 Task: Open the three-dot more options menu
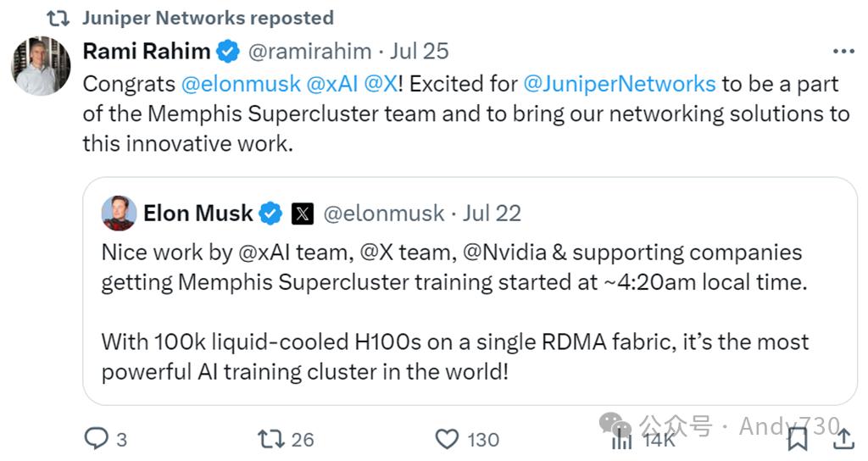point(843,52)
